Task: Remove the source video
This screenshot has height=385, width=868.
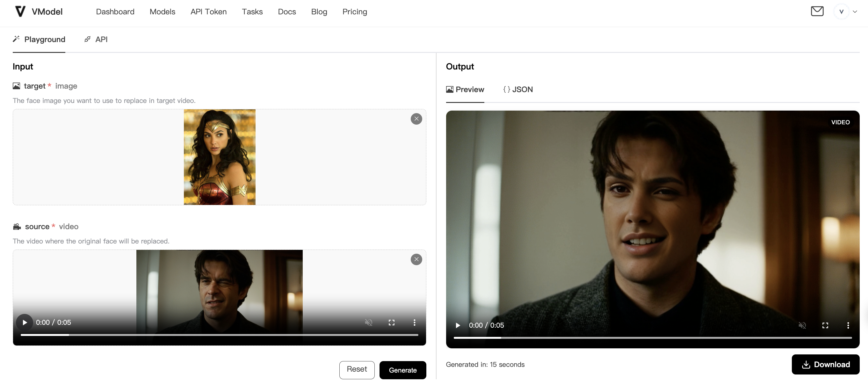Action: (416, 260)
